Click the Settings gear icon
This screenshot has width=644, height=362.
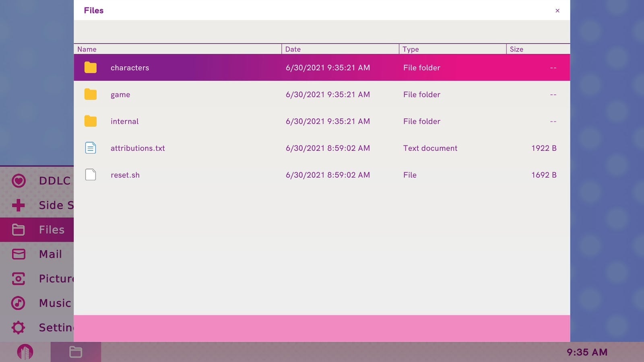(x=19, y=327)
